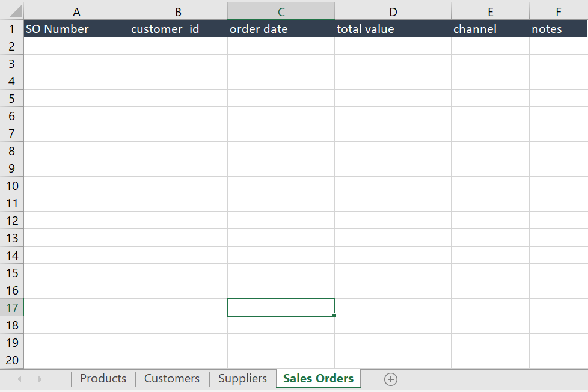The width and height of the screenshot is (588, 392).
Task: Select row 17 via row header
Action: pos(11,308)
